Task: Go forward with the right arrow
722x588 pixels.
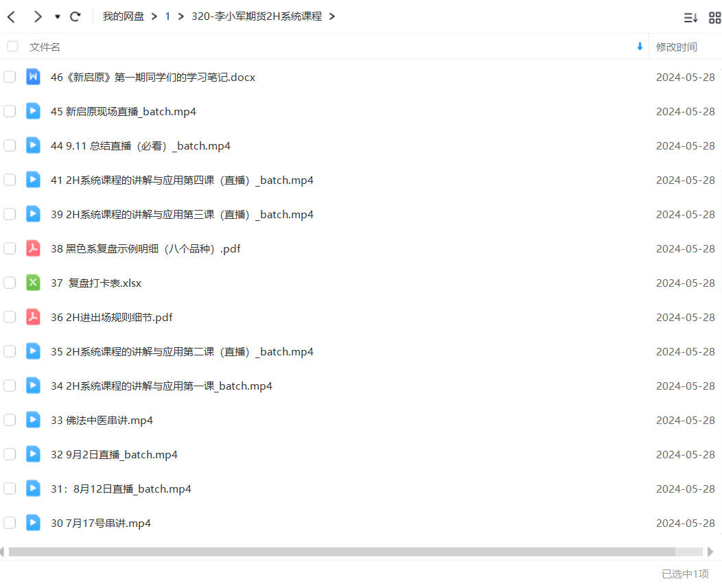Action: coord(37,17)
